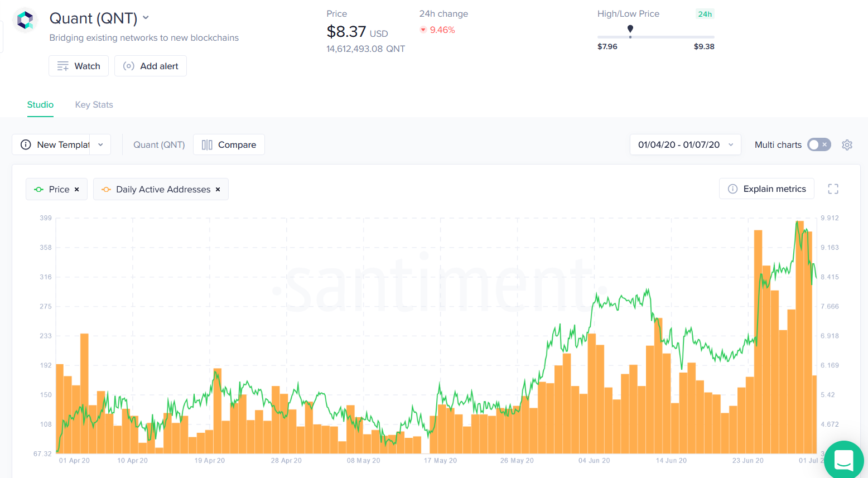Expand the Quant (QNT) asset chevron
The image size is (868, 478).
point(146,18)
